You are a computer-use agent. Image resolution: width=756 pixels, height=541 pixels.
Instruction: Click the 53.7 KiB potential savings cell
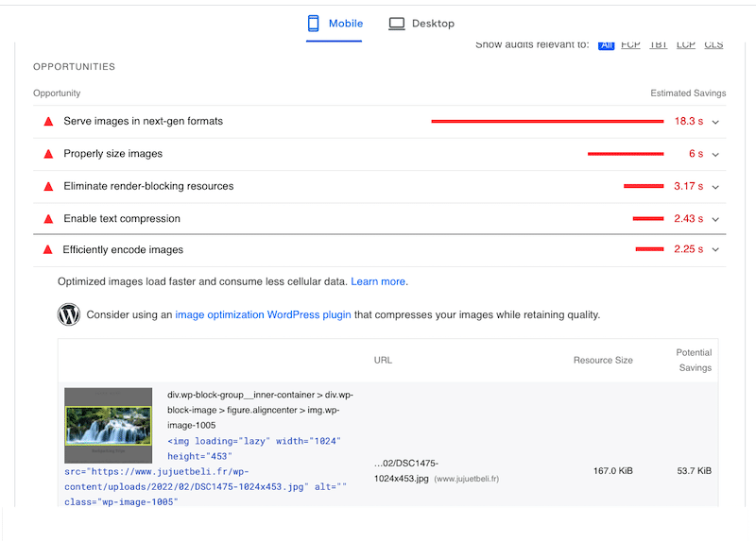click(695, 471)
